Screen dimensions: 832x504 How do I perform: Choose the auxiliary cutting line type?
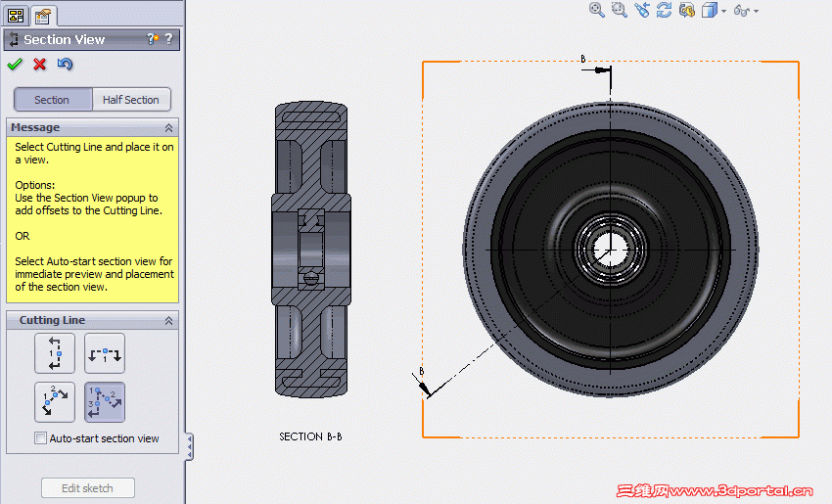[x=55, y=402]
